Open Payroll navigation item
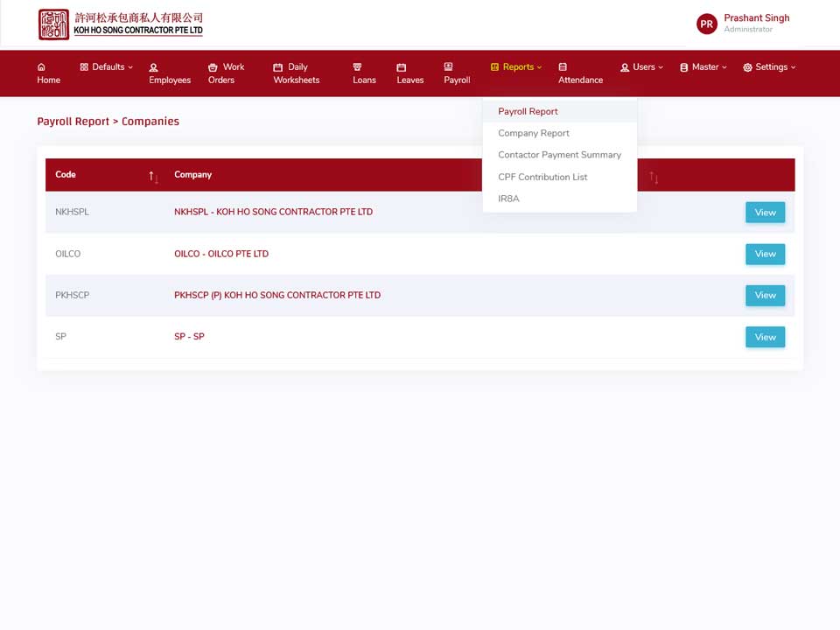This screenshot has height=630, width=840. tap(457, 73)
